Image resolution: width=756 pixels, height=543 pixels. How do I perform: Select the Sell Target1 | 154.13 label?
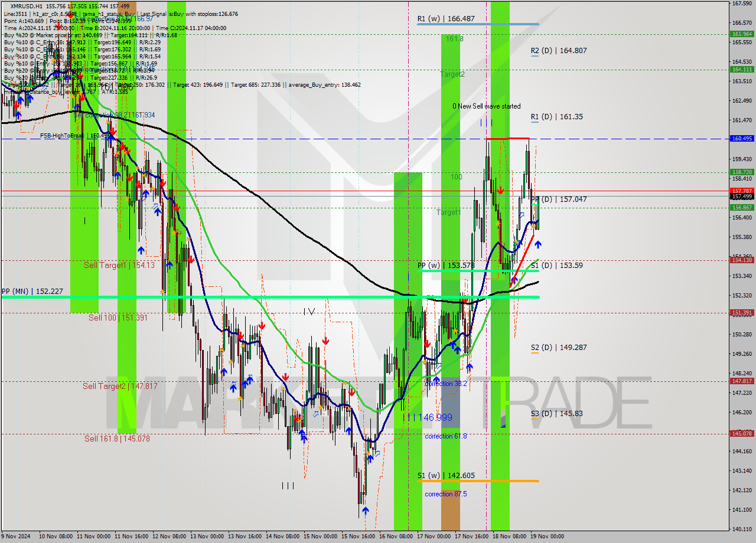[119, 266]
